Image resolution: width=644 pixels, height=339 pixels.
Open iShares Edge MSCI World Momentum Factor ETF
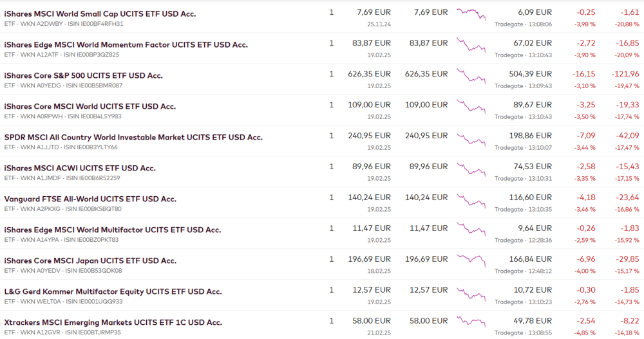pyautogui.click(x=126, y=44)
